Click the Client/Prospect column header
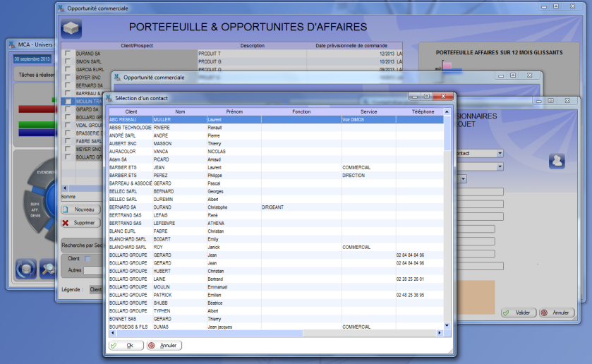This screenshot has width=592, height=364. [x=137, y=46]
